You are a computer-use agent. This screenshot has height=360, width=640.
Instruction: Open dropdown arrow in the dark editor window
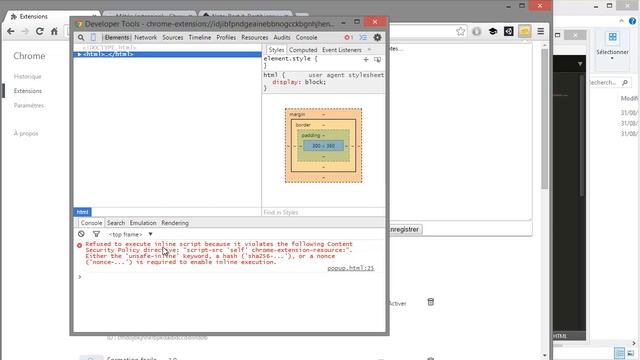point(580,64)
